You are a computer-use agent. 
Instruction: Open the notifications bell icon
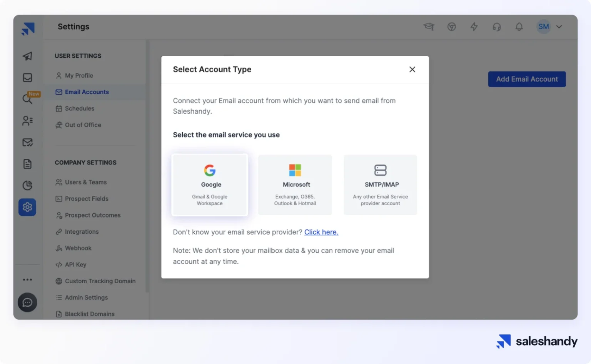[x=519, y=27]
